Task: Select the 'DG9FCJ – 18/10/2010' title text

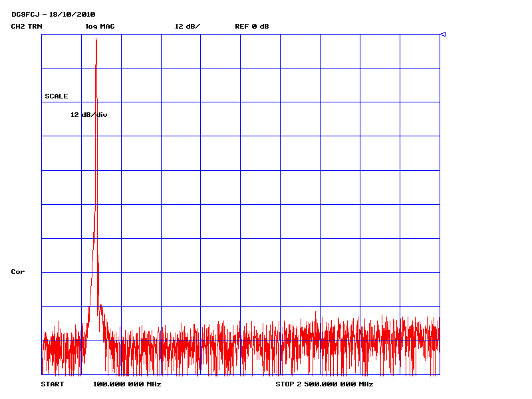Action: point(53,14)
